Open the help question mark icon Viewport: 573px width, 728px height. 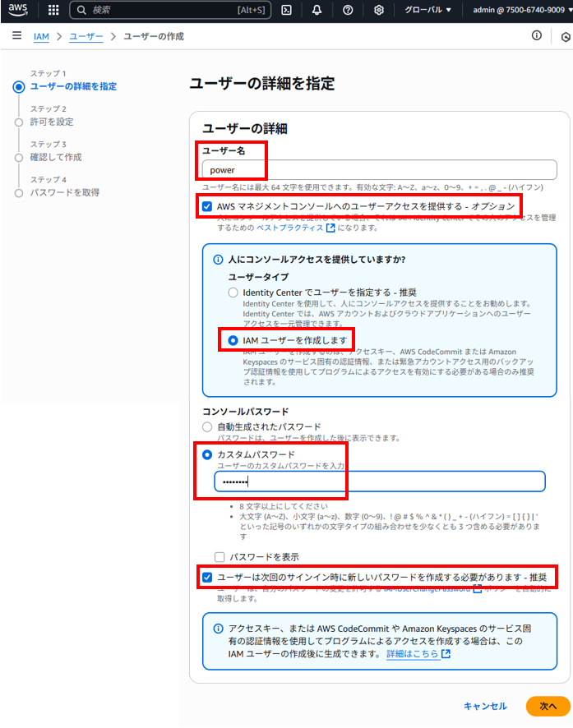347,10
